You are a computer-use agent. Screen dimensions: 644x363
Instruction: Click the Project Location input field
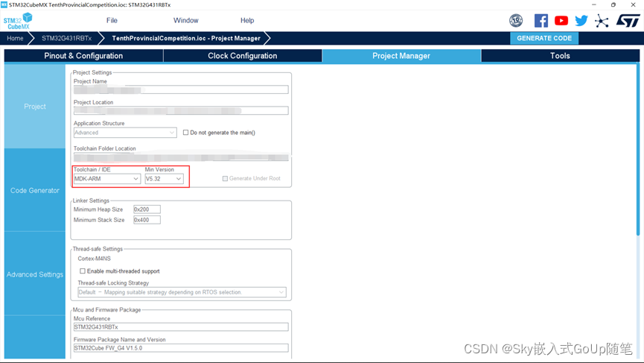point(181,110)
